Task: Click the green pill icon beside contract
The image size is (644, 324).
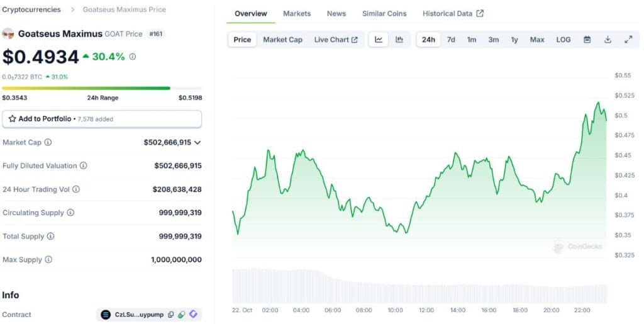Action: tap(182, 315)
